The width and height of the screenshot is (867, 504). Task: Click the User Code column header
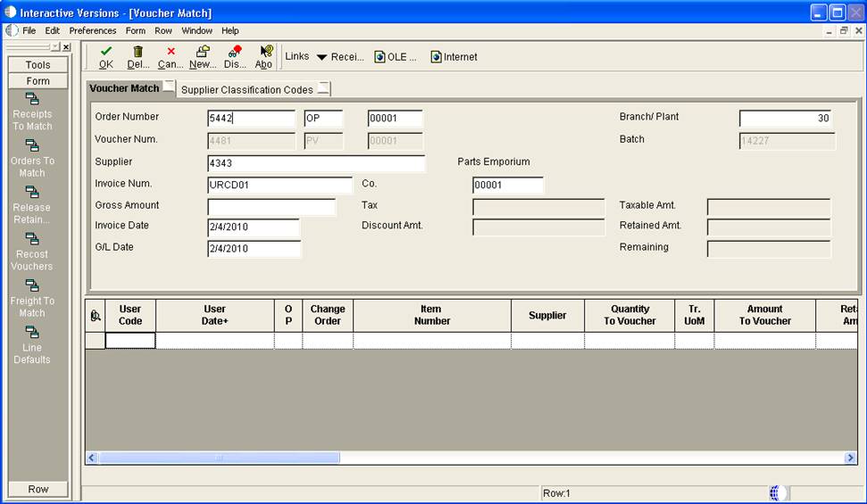[x=130, y=315]
